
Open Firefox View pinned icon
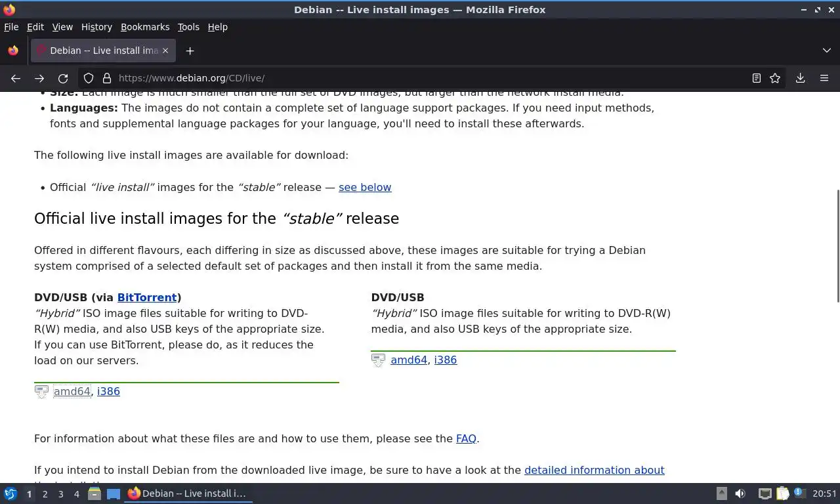point(13,51)
